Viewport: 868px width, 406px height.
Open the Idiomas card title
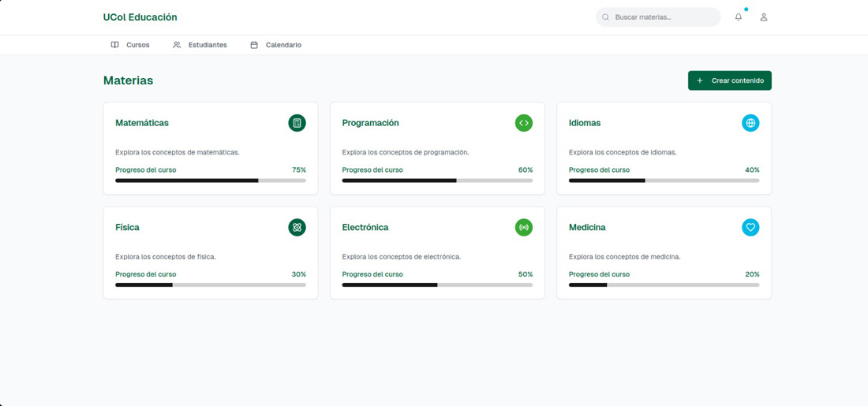[585, 123]
